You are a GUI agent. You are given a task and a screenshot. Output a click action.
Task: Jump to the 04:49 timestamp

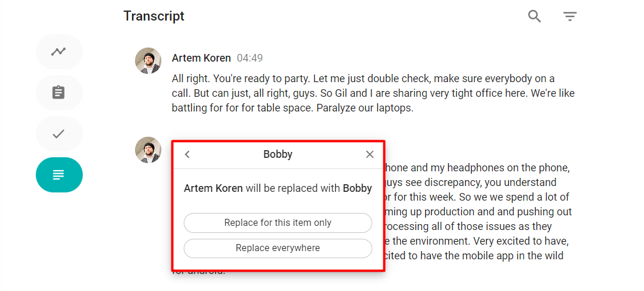(x=250, y=58)
